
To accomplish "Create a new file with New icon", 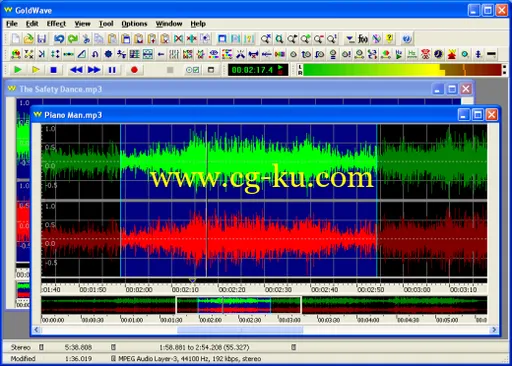I will pos(15,39).
